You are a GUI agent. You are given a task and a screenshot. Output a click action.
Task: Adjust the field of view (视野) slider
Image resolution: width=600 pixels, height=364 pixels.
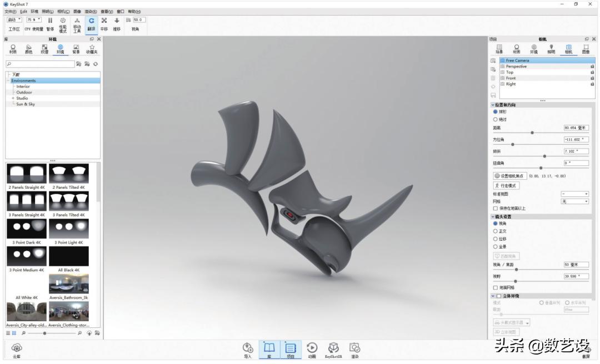(516, 281)
